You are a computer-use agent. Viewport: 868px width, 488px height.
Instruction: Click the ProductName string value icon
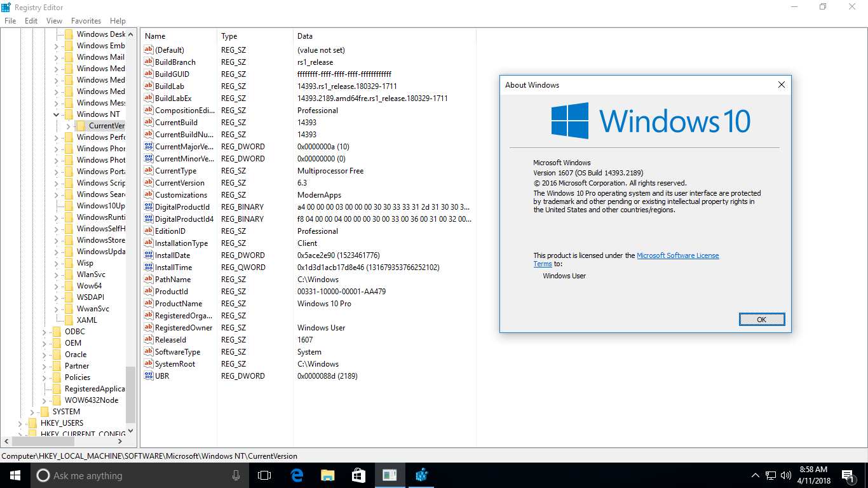149,304
